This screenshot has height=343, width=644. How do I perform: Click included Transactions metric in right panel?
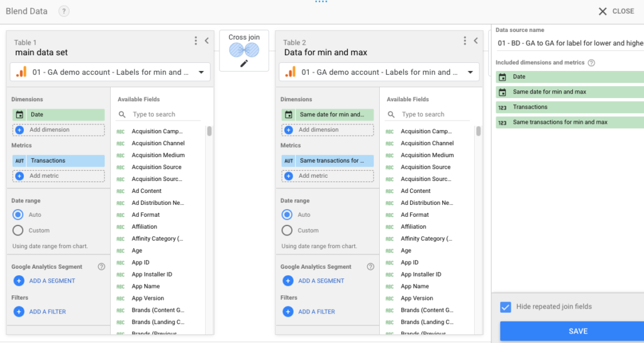tap(570, 107)
